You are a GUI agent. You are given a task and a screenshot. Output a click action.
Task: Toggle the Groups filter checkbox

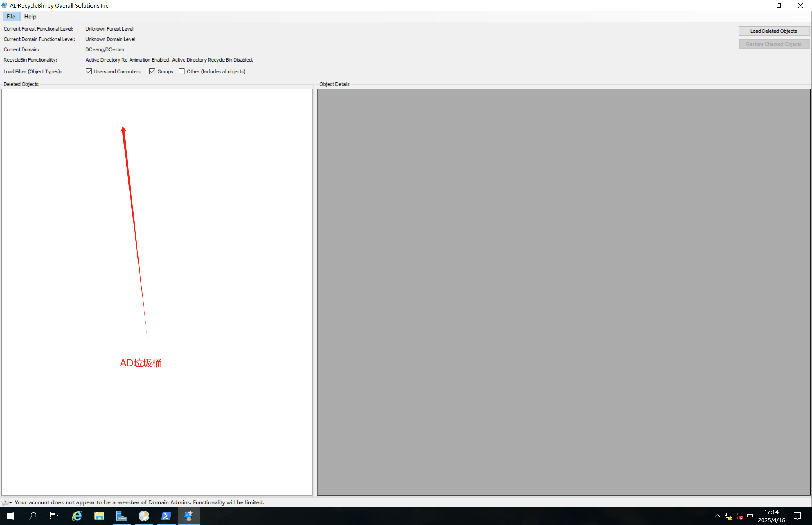pos(152,71)
